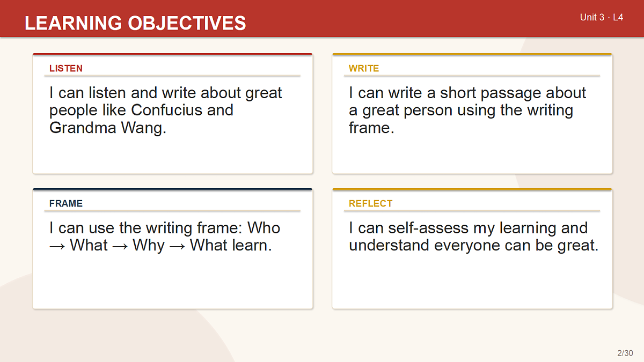
Task: Select the Confucius and Grandma Wang objective text
Action: pyautogui.click(x=166, y=110)
